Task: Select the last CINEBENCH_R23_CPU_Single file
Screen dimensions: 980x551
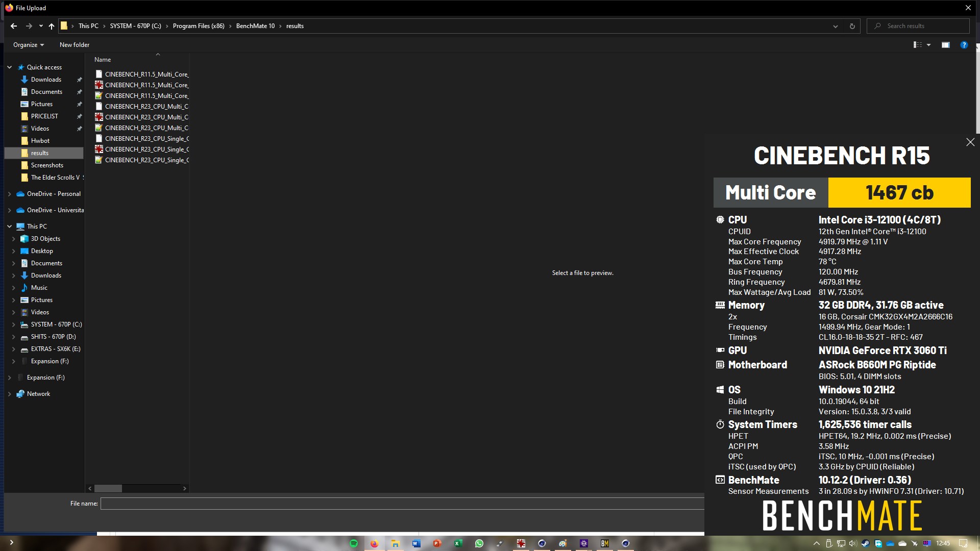Action: click(x=141, y=160)
